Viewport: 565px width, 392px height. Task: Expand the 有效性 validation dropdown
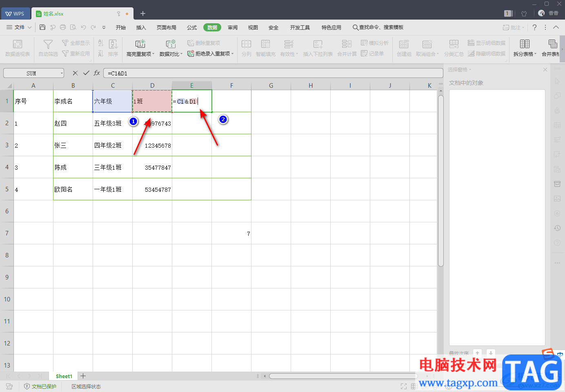pyautogui.click(x=297, y=54)
